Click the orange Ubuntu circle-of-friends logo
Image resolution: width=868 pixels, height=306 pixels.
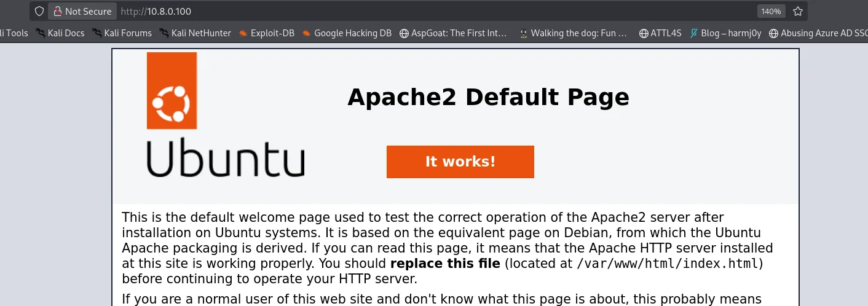coord(172,90)
